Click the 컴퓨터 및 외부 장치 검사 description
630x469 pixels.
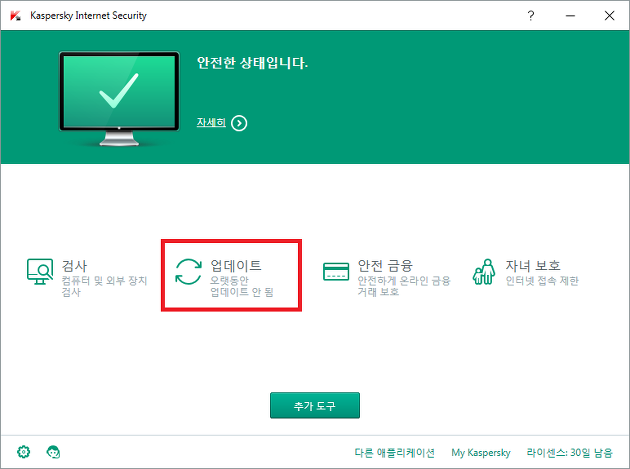104,286
